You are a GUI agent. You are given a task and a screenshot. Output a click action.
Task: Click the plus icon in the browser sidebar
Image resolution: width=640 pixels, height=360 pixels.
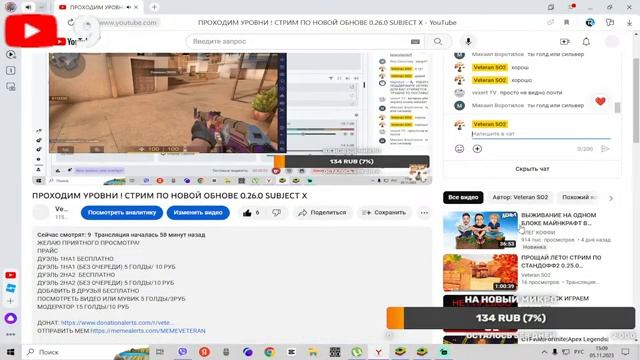(11, 301)
